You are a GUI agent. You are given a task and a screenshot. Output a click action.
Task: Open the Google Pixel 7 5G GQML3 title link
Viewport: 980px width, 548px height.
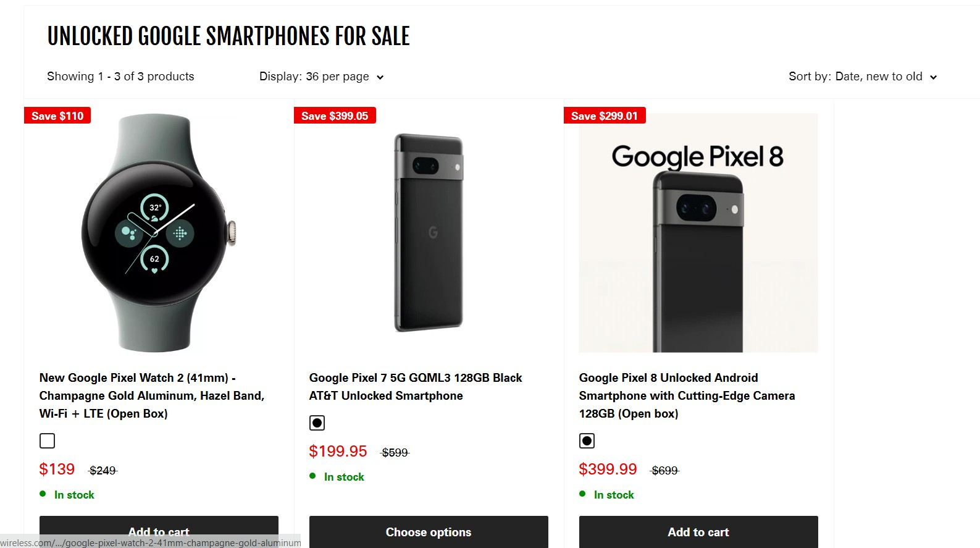(415, 387)
